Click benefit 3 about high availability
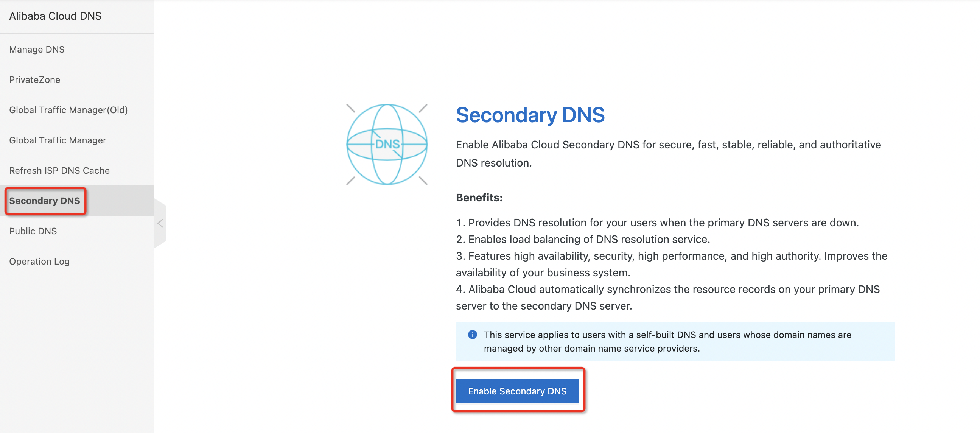 (x=672, y=264)
